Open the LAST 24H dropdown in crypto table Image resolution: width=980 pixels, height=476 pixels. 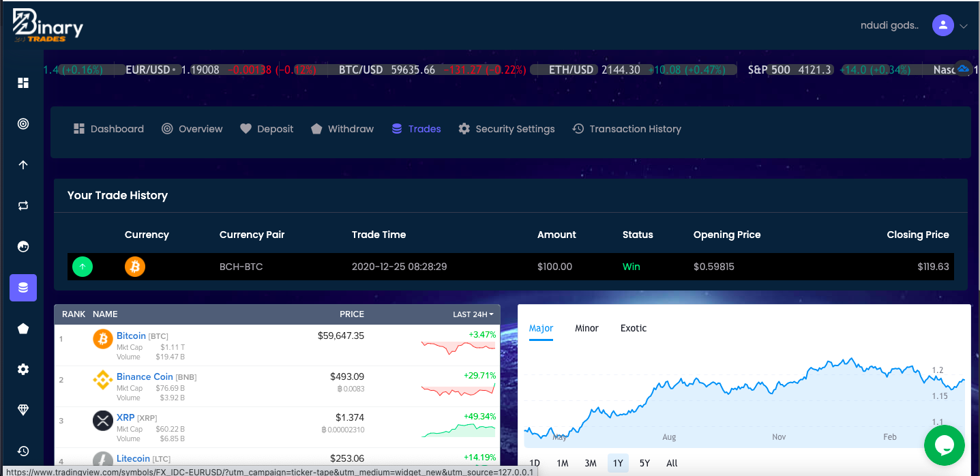[x=473, y=314]
